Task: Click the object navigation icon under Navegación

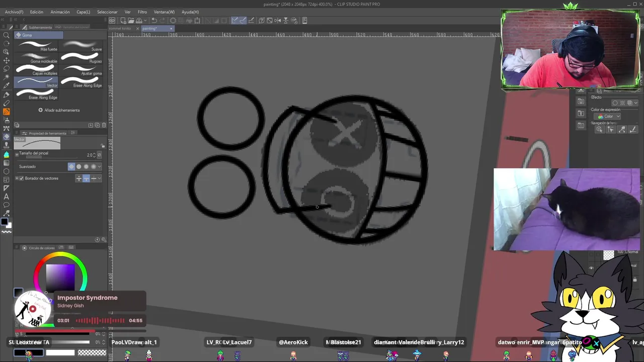Action: point(599,130)
